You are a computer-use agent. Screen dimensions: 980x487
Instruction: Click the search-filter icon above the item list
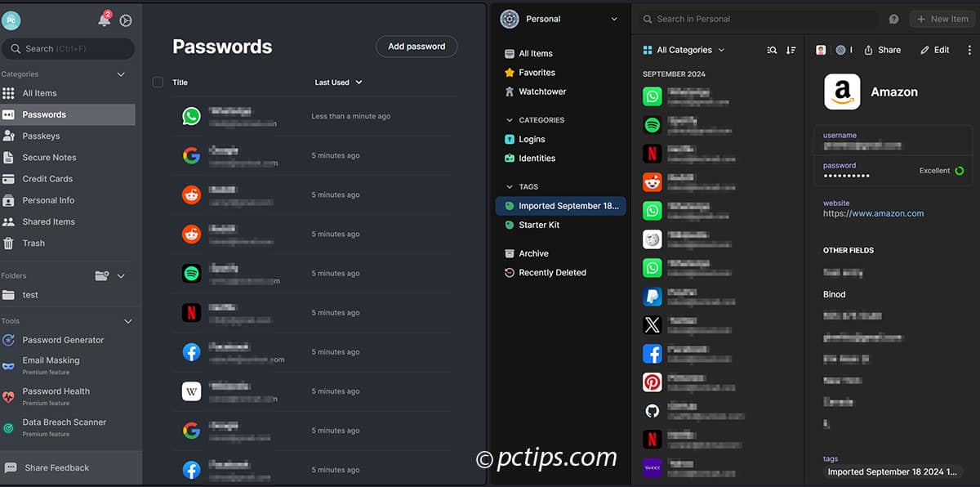pyautogui.click(x=772, y=50)
